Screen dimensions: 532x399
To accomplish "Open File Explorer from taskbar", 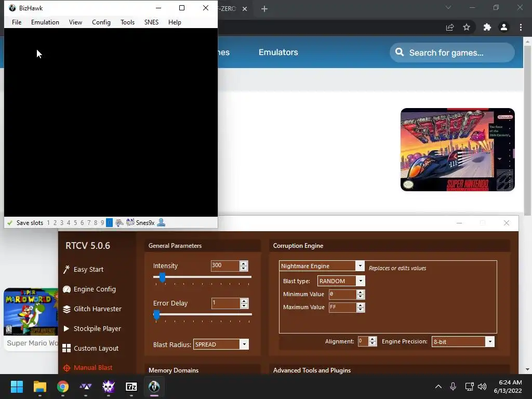I will tap(39, 387).
